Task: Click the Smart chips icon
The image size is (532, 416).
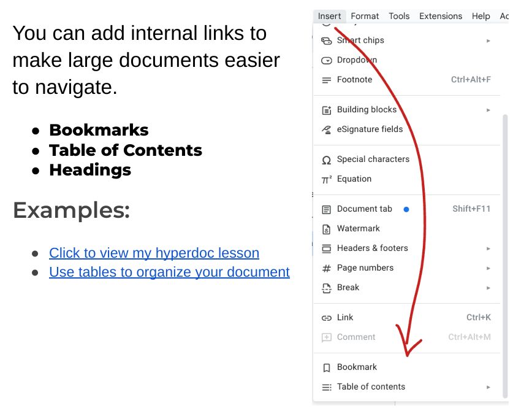Action: click(327, 40)
